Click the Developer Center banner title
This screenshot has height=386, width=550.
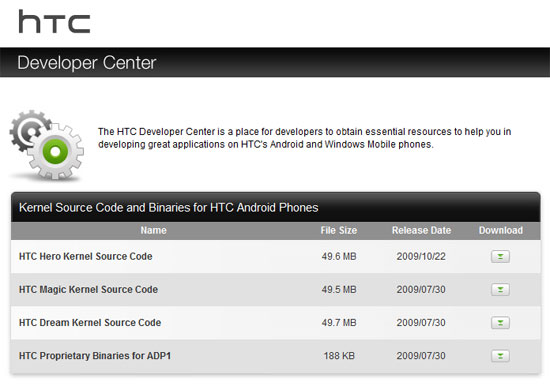87,63
